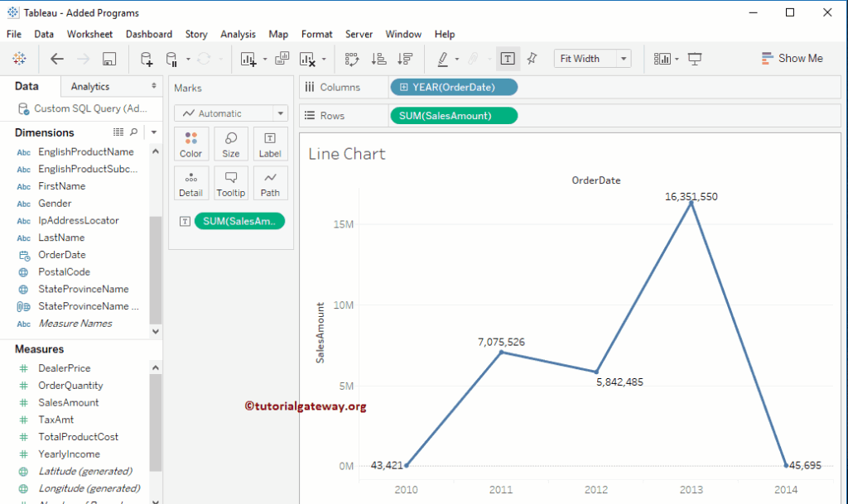
Task: Toggle the Show mark labels button
Action: pos(508,58)
